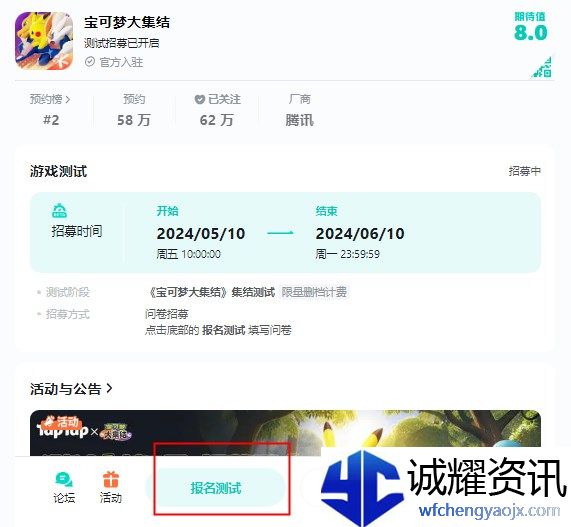
Task: Select the 预约 58 万 stat
Action: coord(134,110)
